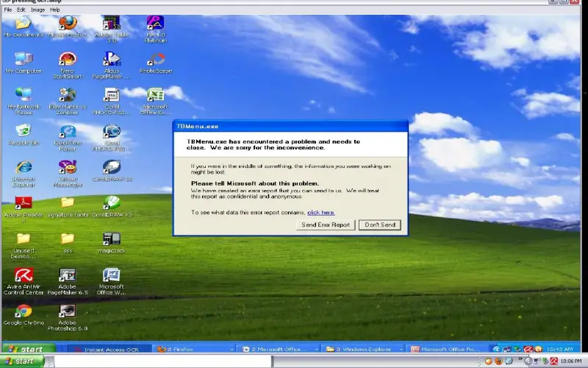Open the Edit menu
The height and width of the screenshot is (368, 588).
click(x=21, y=10)
